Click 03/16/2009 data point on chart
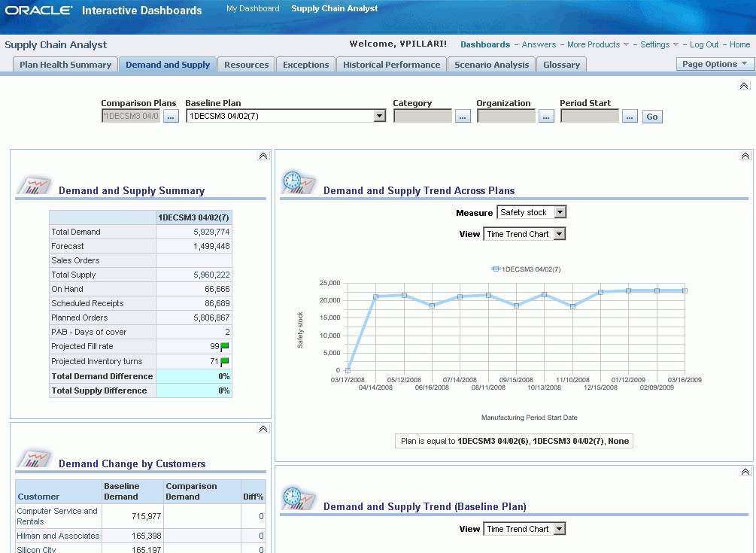 tap(685, 290)
